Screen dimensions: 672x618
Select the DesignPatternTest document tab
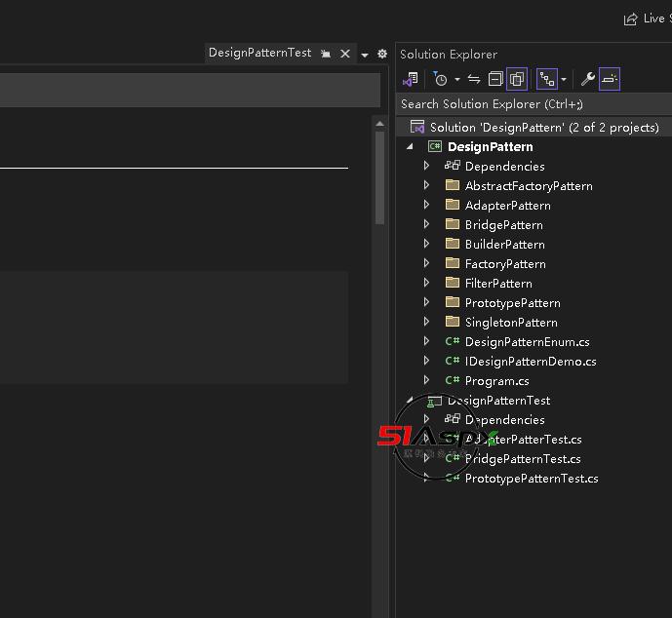point(259,53)
